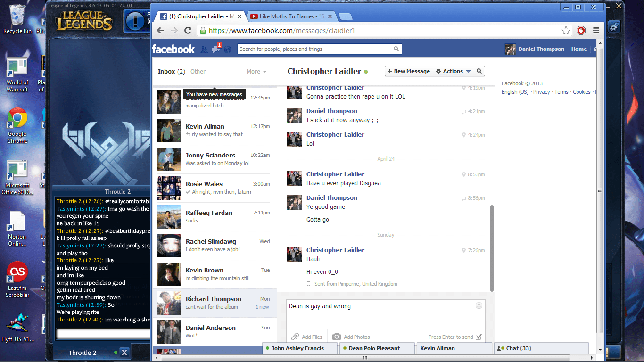Click the League client alert exclamation icon
This screenshot has height=362, width=644.
135,21
